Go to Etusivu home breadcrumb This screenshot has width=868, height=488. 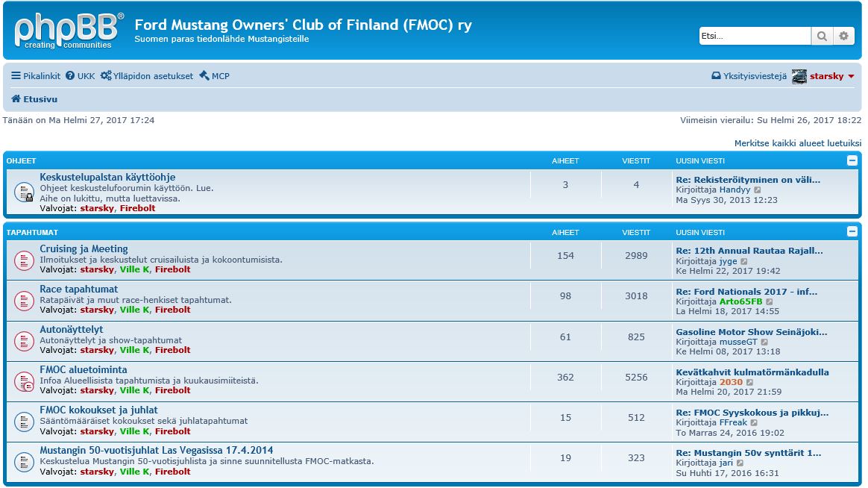click(x=34, y=99)
